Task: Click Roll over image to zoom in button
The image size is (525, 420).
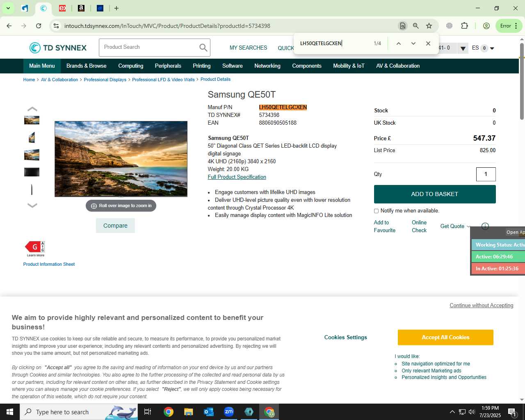Action: [x=121, y=206]
